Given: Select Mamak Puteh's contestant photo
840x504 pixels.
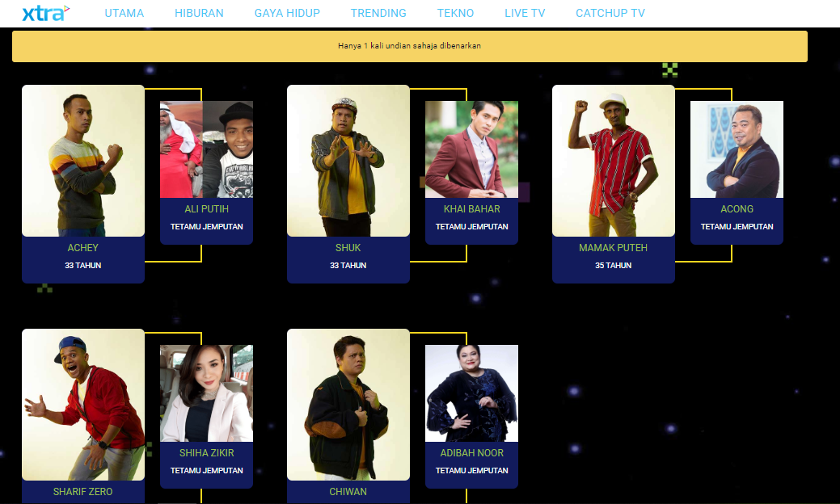Looking at the screenshot, I should coord(614,161).
